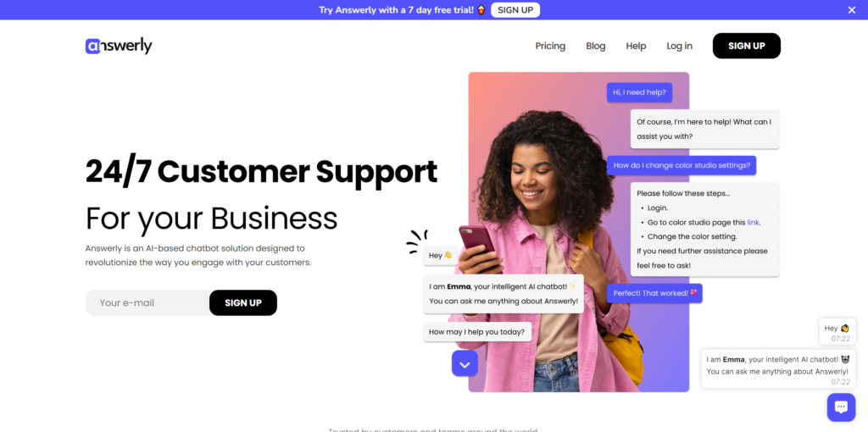Image resolution: width=868 pixels, height=432 pixels.
Task: Select Log in from the navigation
Action: tap(679, 46)
